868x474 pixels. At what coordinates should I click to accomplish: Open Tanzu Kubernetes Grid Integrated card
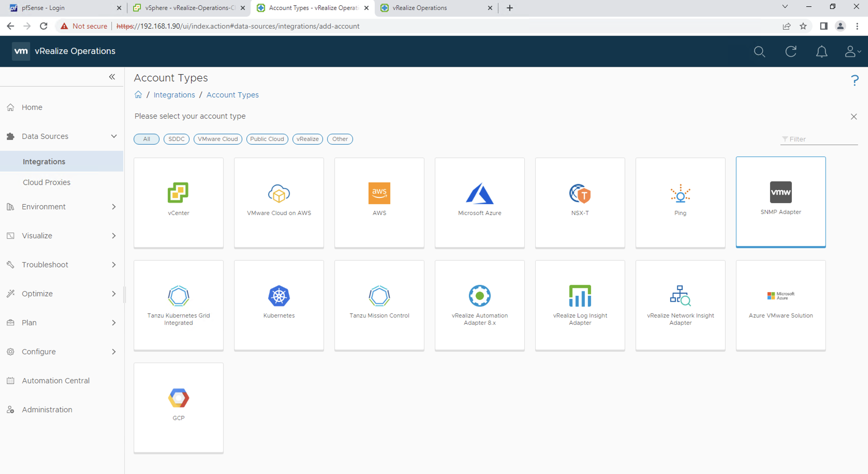pos(178,305)
